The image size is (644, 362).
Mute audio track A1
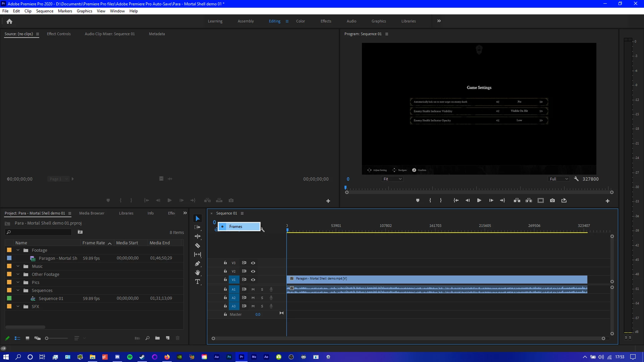tap(253, 289)
